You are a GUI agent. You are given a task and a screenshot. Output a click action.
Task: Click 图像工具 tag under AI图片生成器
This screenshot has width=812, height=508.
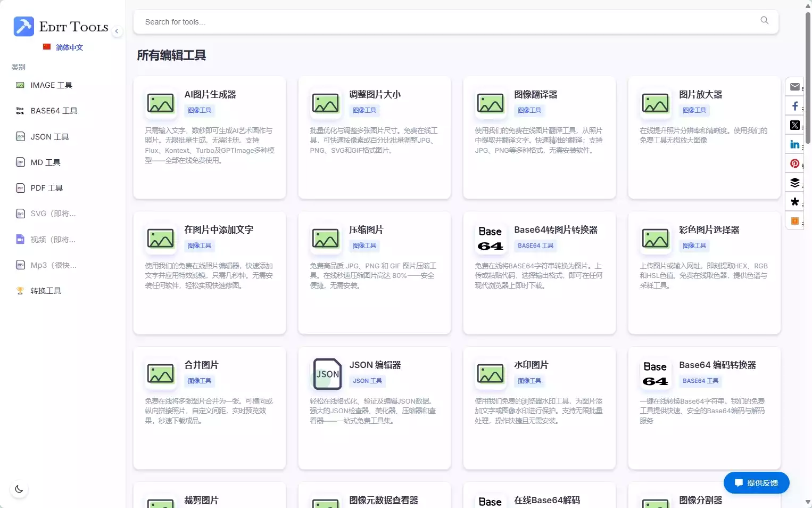click(x=200, y=110)
